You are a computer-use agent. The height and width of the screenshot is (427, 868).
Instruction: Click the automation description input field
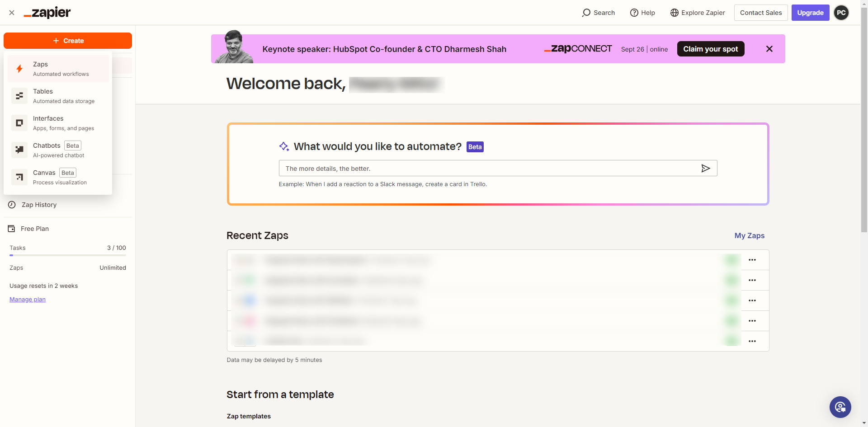point(498,168)
